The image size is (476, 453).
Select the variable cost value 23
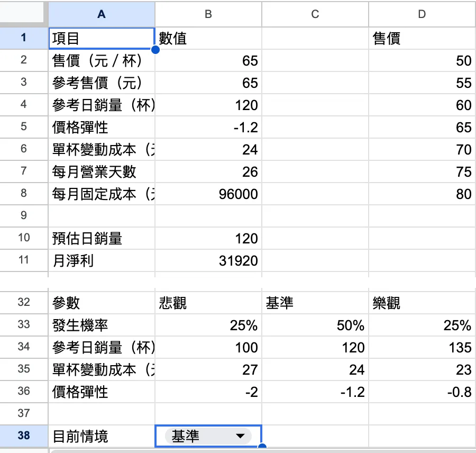click(x=422, y=369)
